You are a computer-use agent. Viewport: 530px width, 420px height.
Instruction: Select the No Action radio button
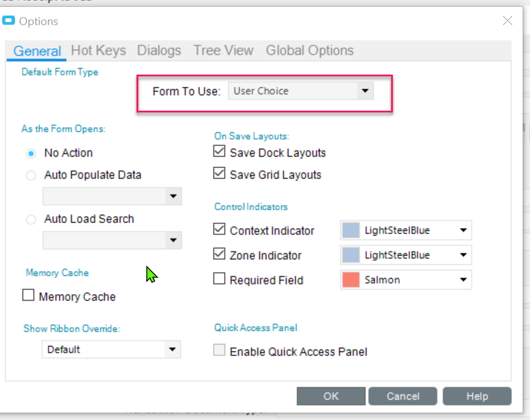(x=31, y=153)
